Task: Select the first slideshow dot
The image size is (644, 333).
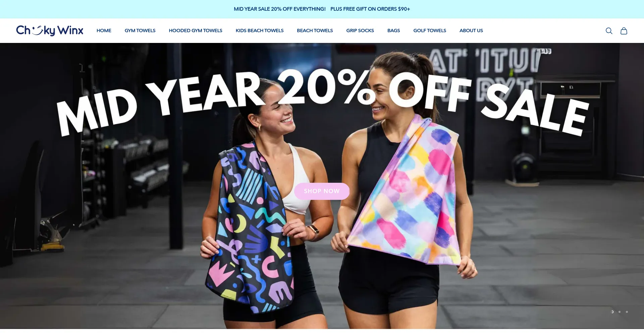Action: click(612, 312)
